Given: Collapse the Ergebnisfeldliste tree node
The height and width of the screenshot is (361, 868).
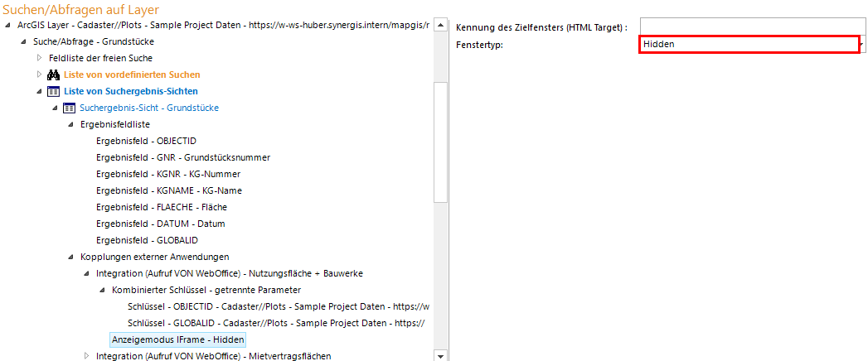Looking at the screenshot, I should pos(70,124).
